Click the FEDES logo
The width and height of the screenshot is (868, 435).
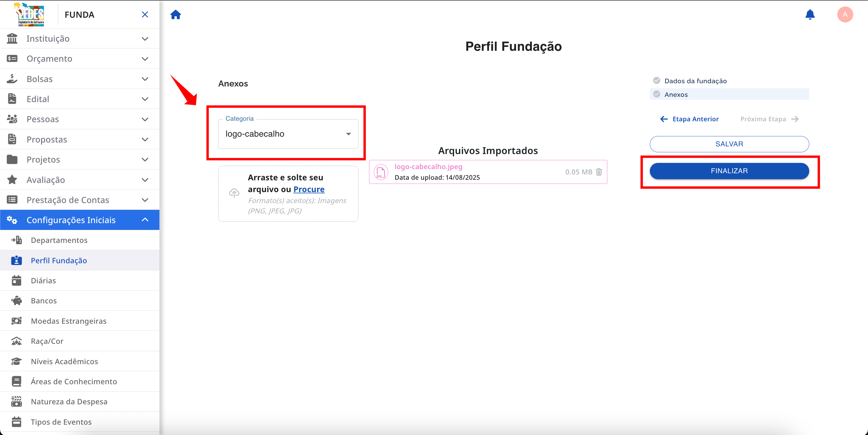[x=30, y=14]
